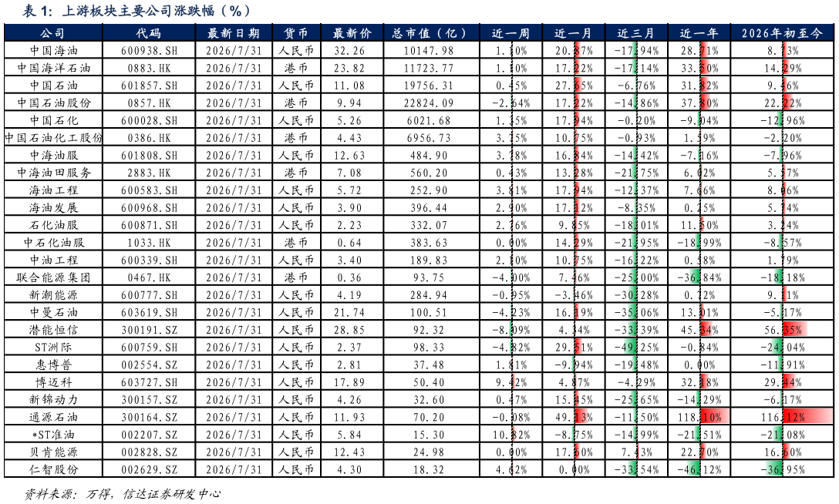This screenshot has width=839, height=504.
Task: Select stock code 601857.SH
Action: coord(149,86)
